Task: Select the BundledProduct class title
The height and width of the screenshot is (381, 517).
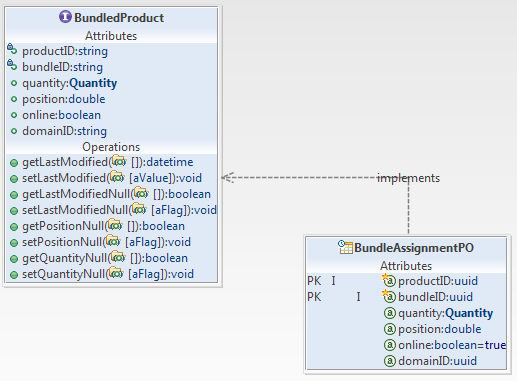Action: click(x=119, y=18)
